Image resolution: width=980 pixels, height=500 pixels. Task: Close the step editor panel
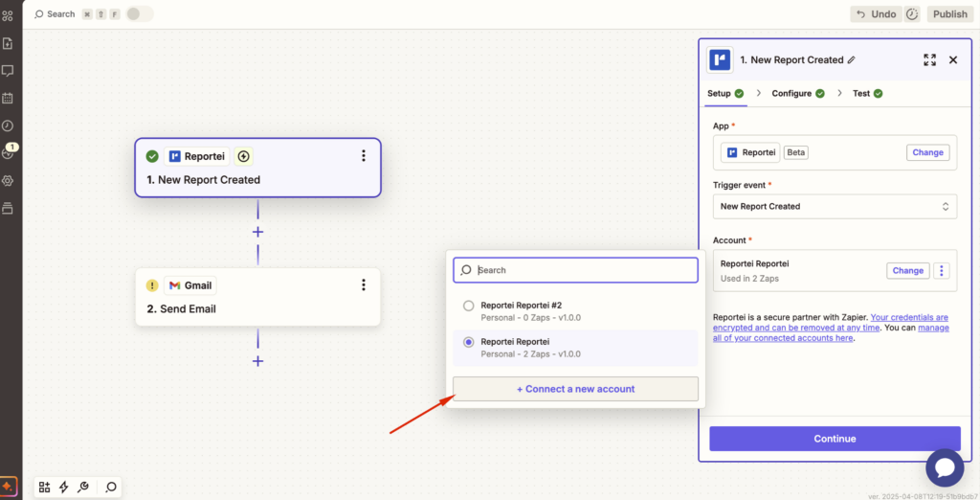pos(953,60)
